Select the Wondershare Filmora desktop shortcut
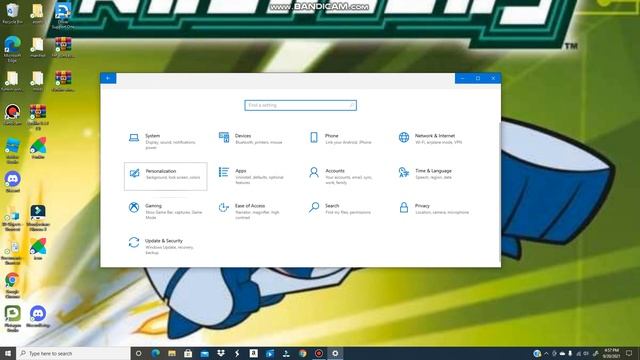 38,218
